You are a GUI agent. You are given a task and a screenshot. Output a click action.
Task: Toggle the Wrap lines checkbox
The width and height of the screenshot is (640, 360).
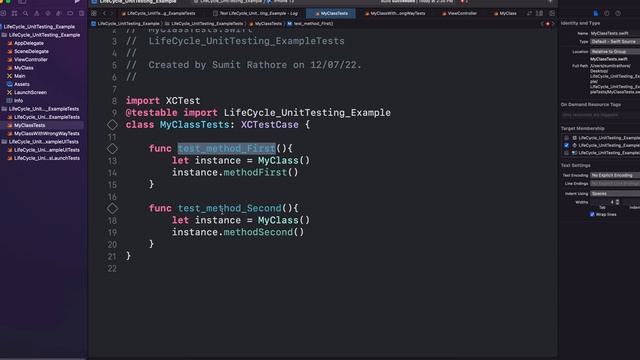(x=592, y=214)
